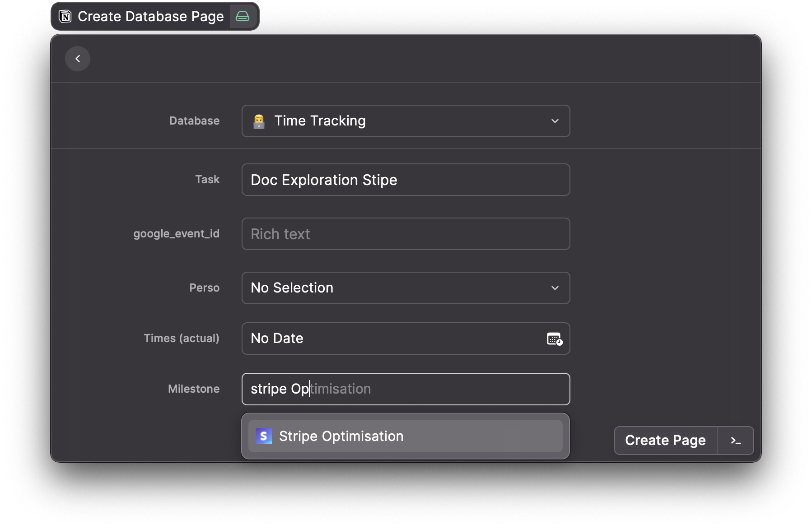Go back using the chevron button
Screen dimensions: 812x529
click(x=78, y=59)
